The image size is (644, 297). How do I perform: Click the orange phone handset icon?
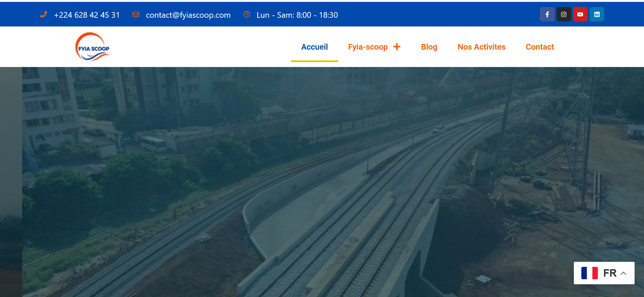43,14
